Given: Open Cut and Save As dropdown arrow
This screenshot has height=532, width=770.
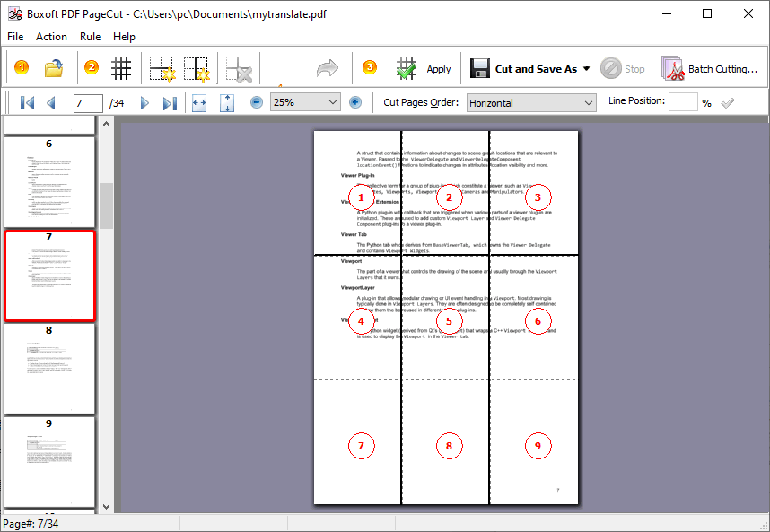Looking at the screenshot, I should click(x=586, y=69).
